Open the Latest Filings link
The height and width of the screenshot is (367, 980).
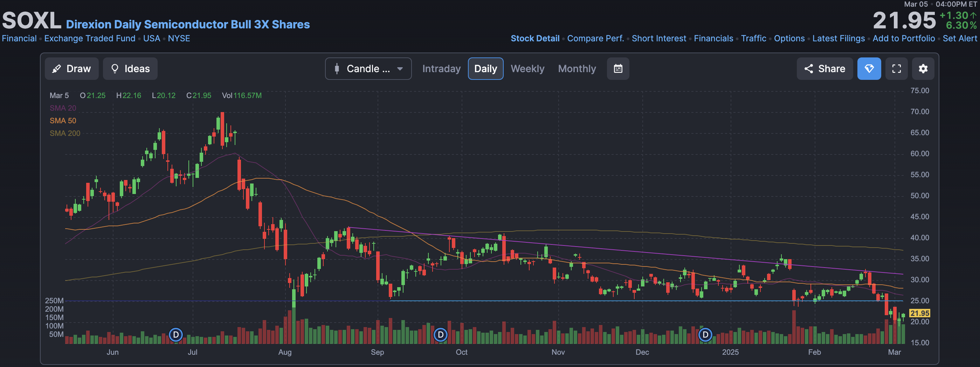[838, 39]
